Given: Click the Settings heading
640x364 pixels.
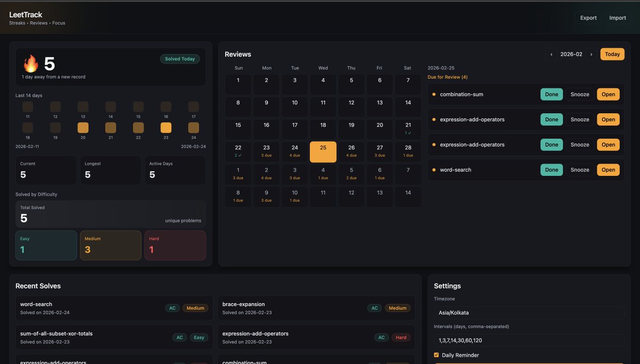Looking at the screenshot, I should click(447, 286).
